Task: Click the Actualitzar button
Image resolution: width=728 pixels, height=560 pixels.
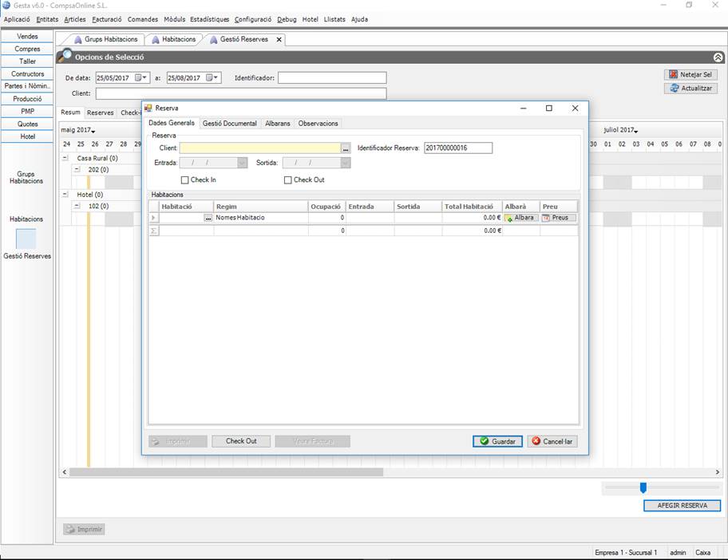Action: coord(690,89)
